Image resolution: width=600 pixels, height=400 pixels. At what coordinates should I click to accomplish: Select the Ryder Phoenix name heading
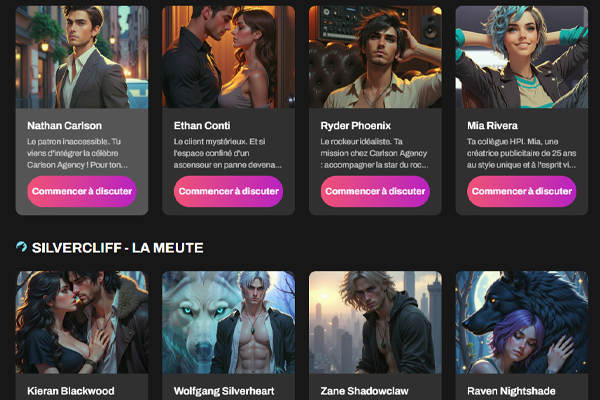pos(356,126)
